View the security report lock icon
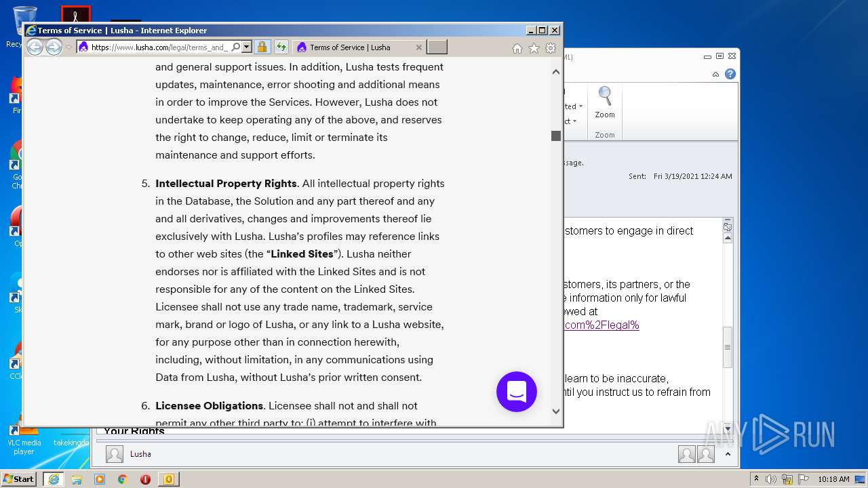 (262, 47)
